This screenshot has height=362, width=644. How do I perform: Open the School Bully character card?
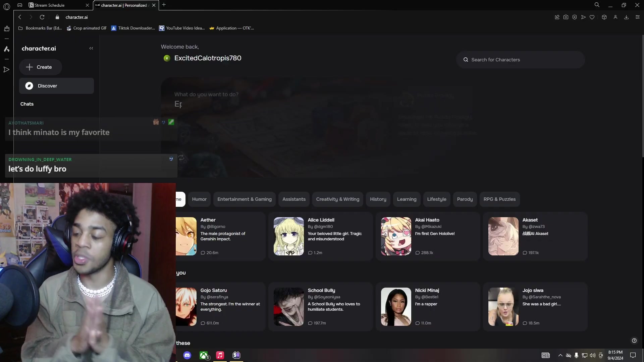[321, 307]
